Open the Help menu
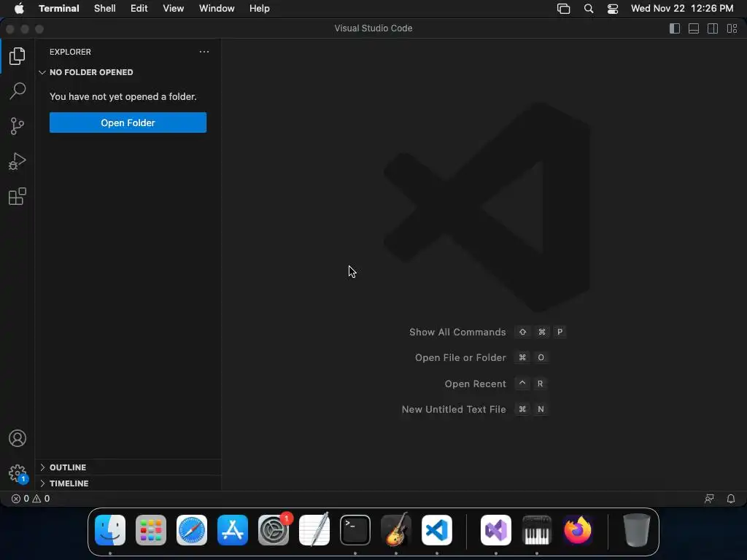This screenshot has height=560, width=747. coord(260,9)
